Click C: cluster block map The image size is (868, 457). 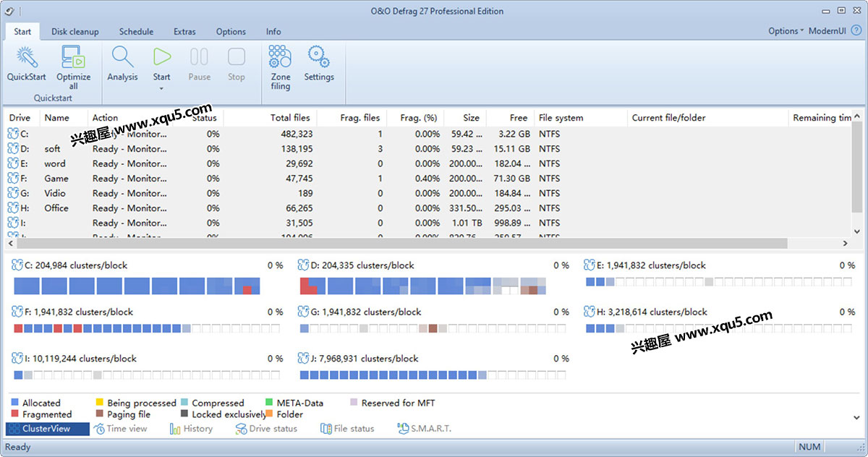click(137, 286)
